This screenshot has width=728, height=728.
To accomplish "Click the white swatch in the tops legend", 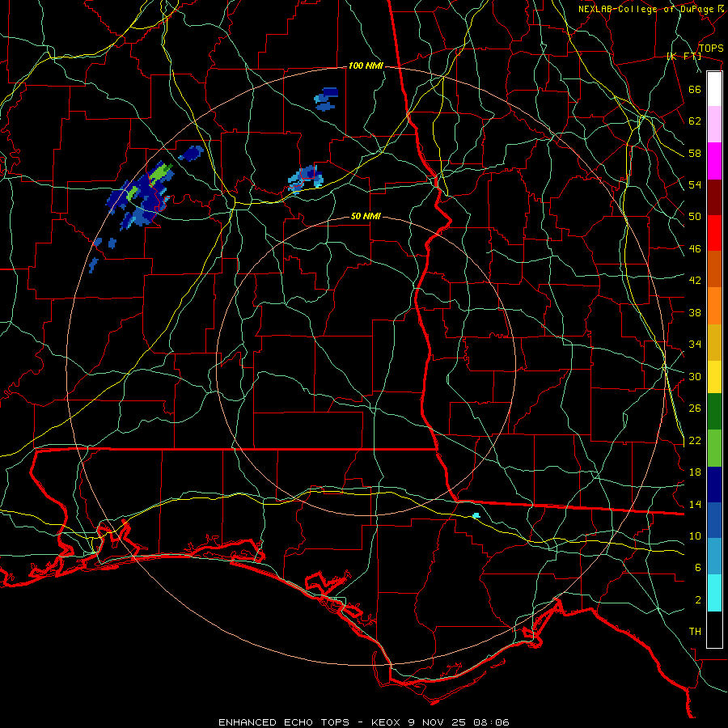I will [x=714, y=89].
